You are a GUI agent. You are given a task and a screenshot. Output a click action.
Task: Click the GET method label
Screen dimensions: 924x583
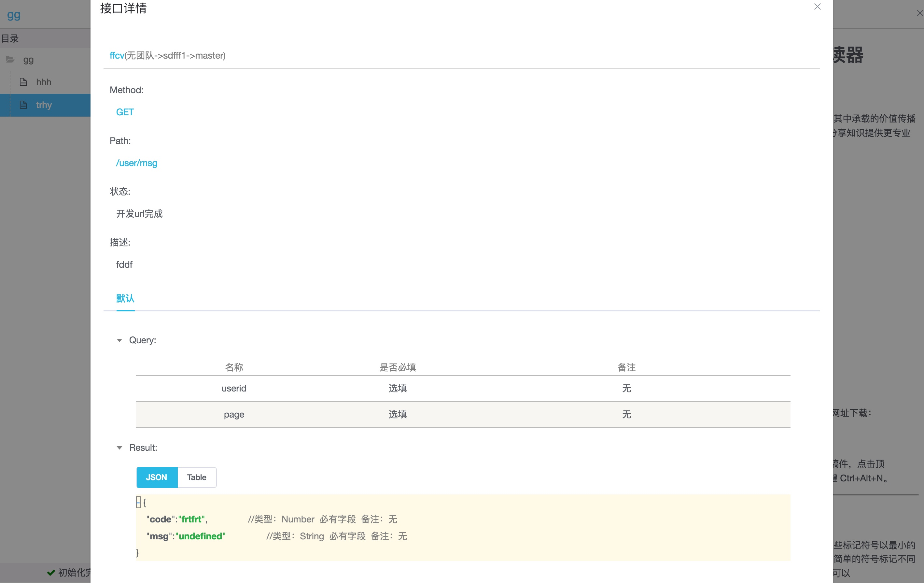click(125, 112)
